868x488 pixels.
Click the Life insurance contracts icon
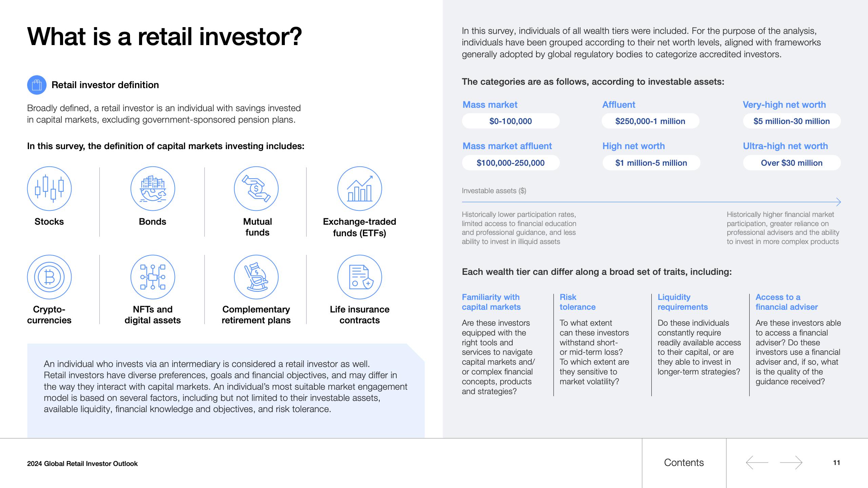click(x=359, y=277)
